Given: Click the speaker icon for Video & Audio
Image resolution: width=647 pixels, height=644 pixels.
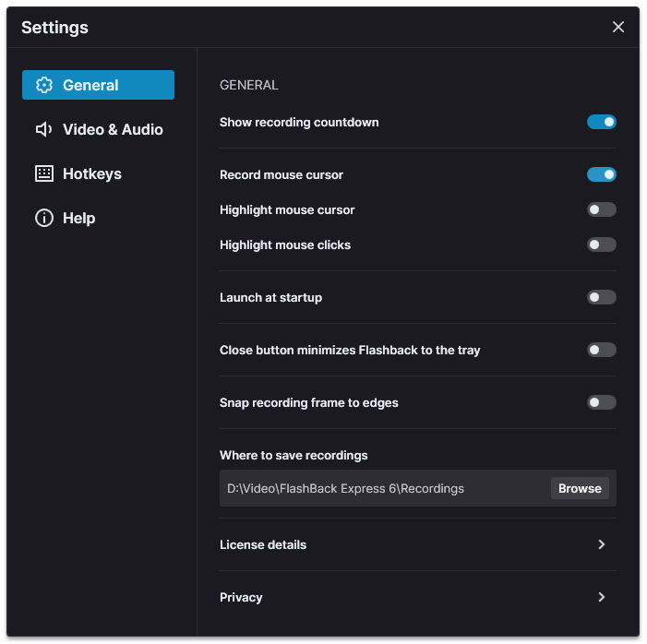Looking at the screenshot, I should click(43, 129).
